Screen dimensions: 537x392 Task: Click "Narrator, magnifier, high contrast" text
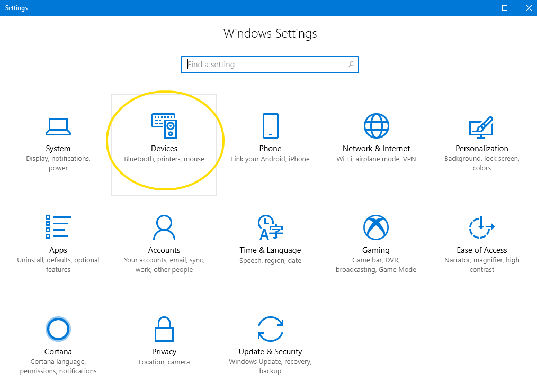click(x=482, y=265)
